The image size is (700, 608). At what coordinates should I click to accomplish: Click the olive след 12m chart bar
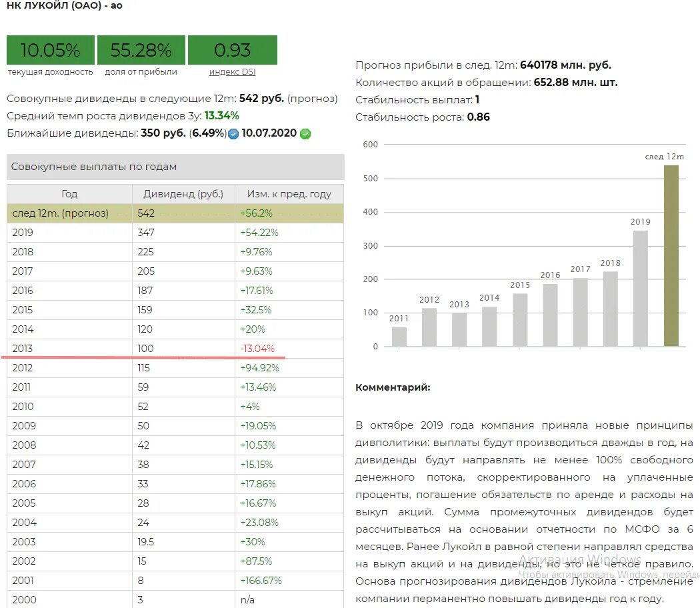[671, 256]
